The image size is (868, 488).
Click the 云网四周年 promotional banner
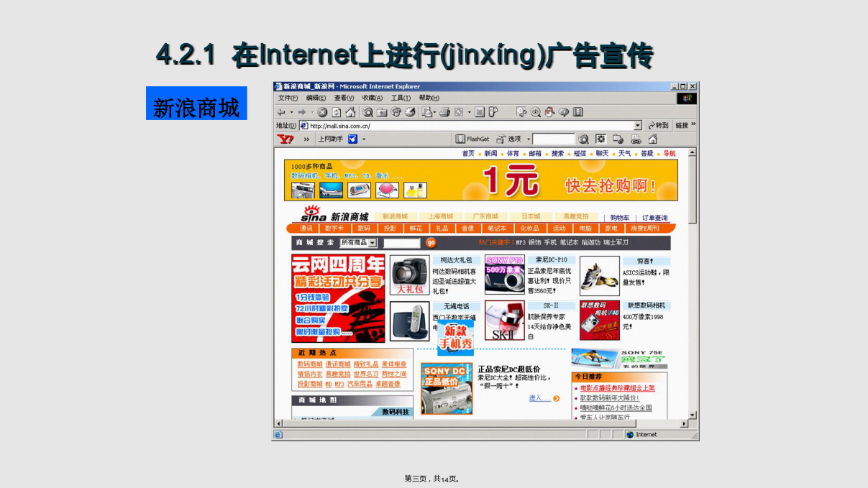[338, 298]
